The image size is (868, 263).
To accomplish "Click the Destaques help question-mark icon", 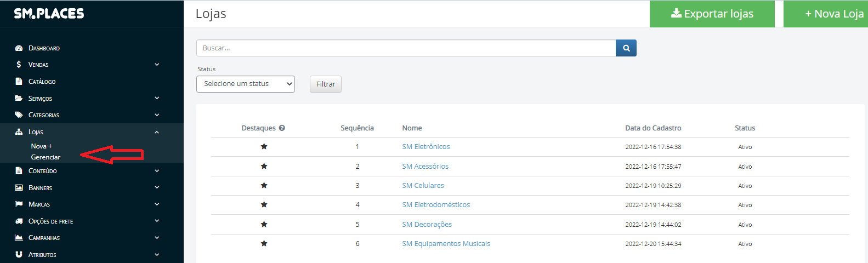I will 282,128.
